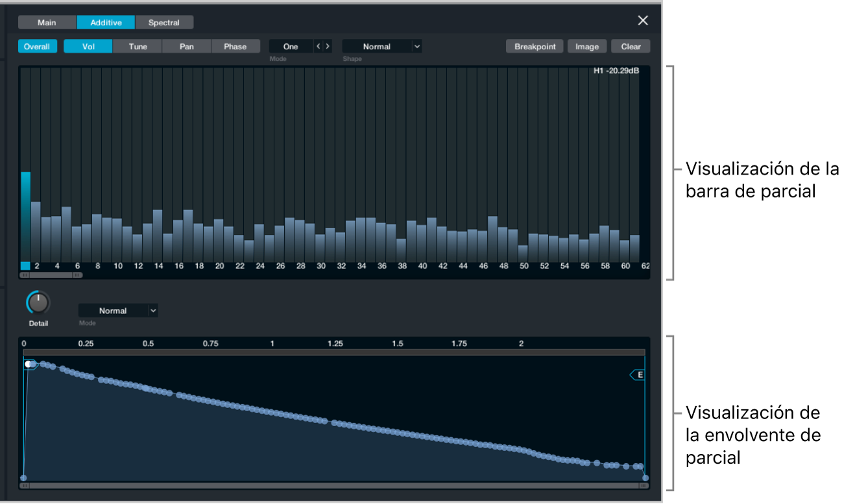The height and width of the screenshot is (504, 842).
Task: Click the H1 -20.29dB readout
Action: pyautogui.click(x=616, y=71)
